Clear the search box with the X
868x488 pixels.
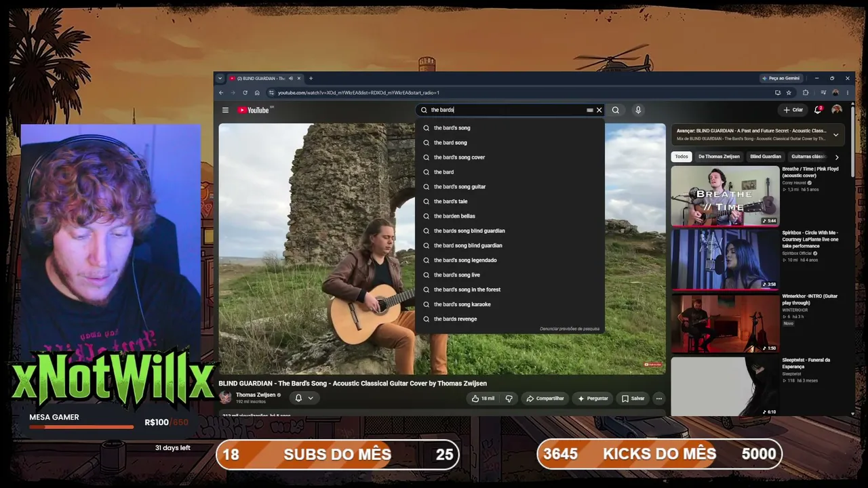[599, 110]
